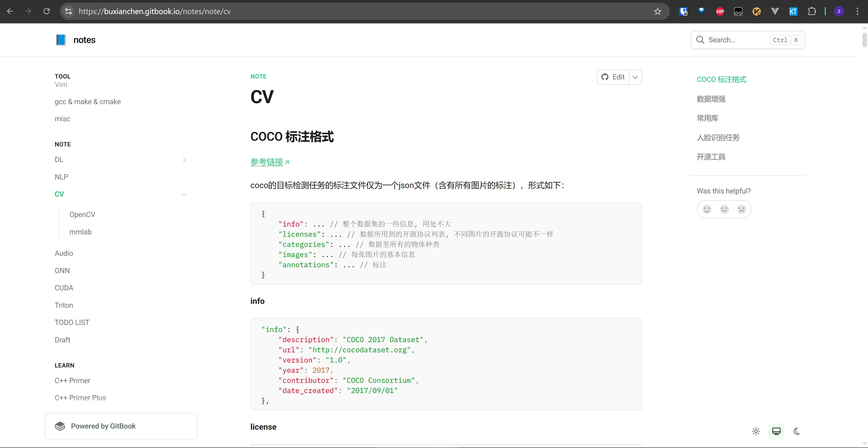Open the browser extensions puzzle menu
Image resolution: width=868 pixels, height=448 pixels.
812,12
